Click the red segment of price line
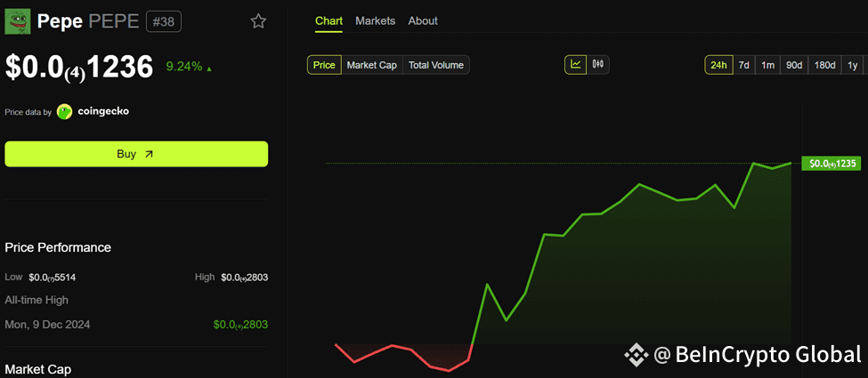Screen dimensions: 868x378 (403, 357)
